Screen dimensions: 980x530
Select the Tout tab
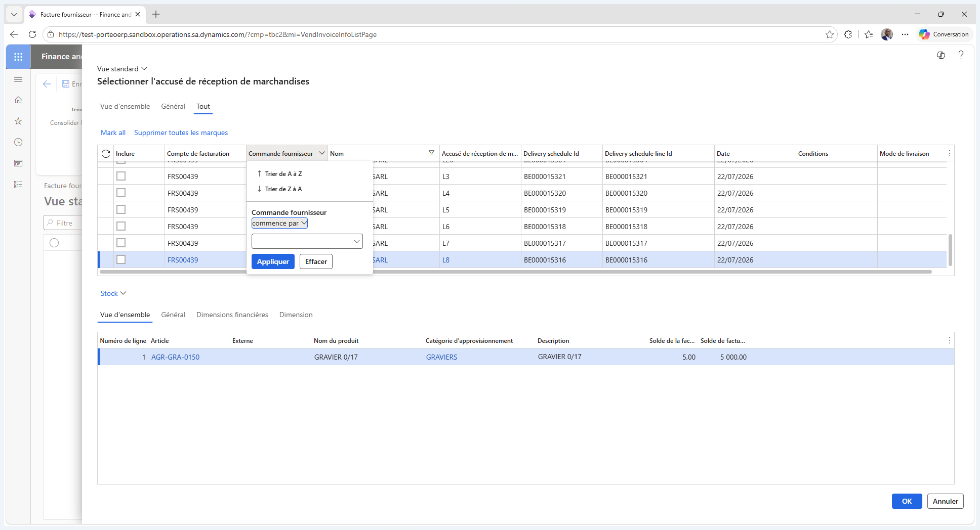pyautogui.click(x=203, y=106)
